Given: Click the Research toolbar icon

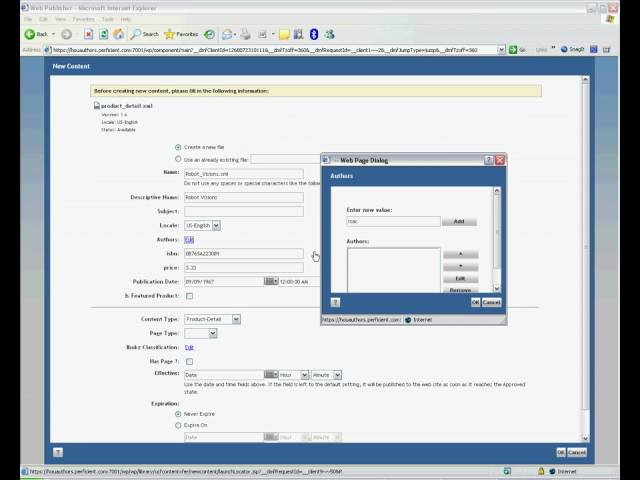Looking at the screenshot, I should pos(299,34).
